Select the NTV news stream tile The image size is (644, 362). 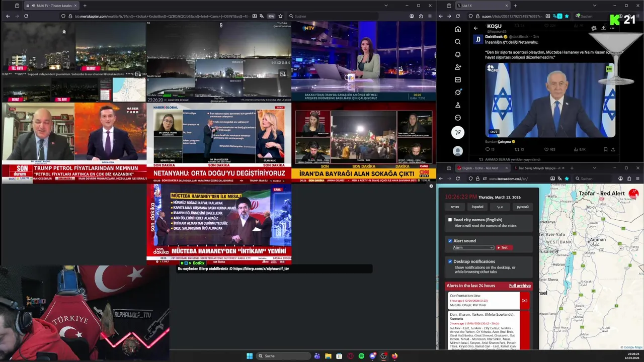pos(363,60)
